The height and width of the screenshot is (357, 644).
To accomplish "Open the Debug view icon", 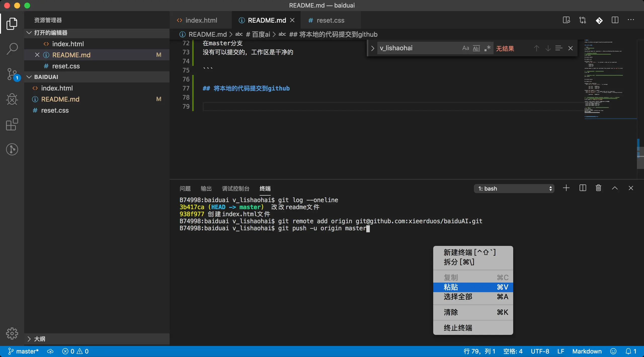I will pos(12,99).
